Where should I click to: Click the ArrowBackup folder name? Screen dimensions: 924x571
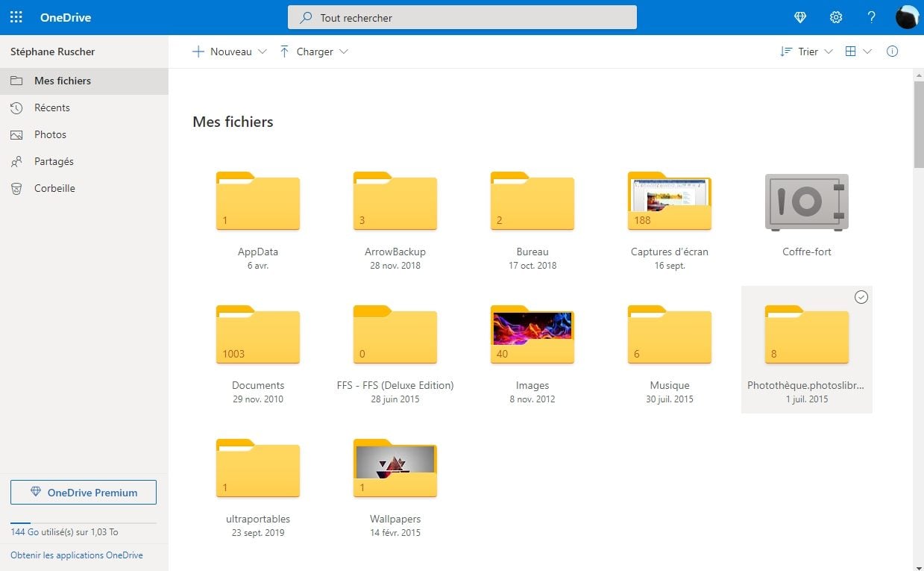pyautogui.click(x=395, y=252)
